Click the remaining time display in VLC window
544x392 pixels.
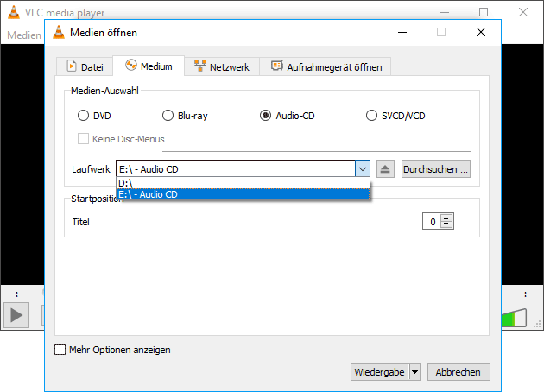tap(526, 294)
